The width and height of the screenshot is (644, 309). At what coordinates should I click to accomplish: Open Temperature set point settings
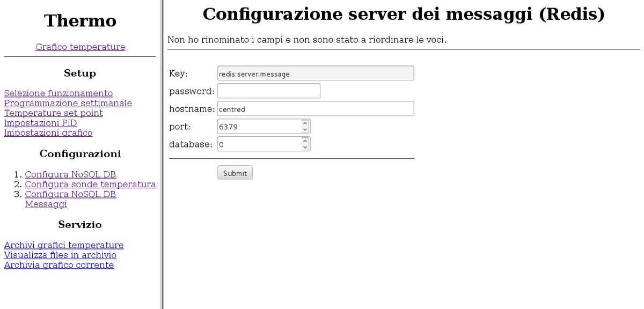click(53, 113)
